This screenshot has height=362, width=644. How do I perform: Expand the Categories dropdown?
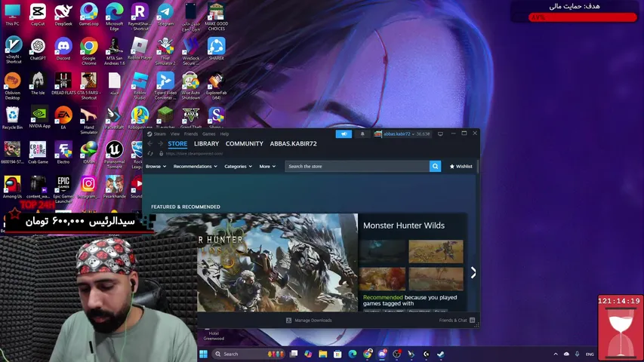pyautogui.click(x=239, y=166)
